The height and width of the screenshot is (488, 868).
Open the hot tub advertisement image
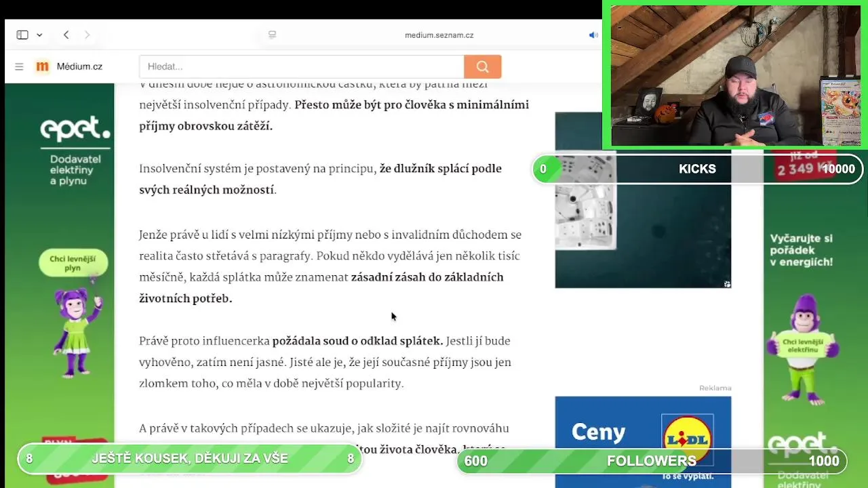pyautogui.click(x=643, y=200)
